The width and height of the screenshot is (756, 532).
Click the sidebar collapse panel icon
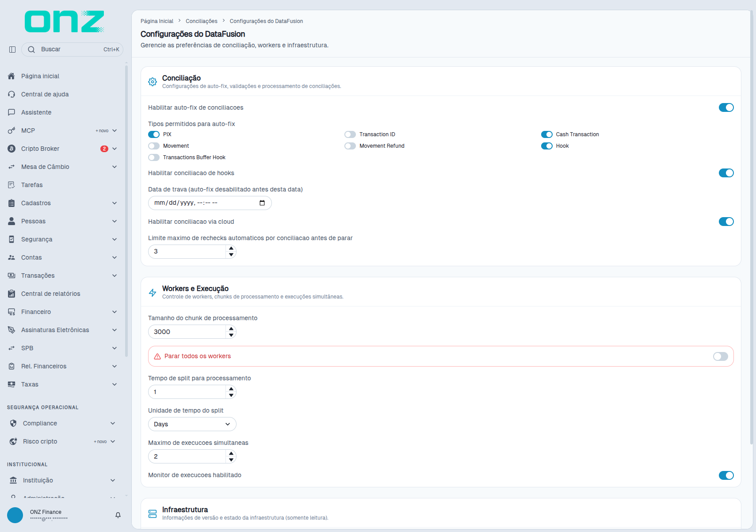12,50
